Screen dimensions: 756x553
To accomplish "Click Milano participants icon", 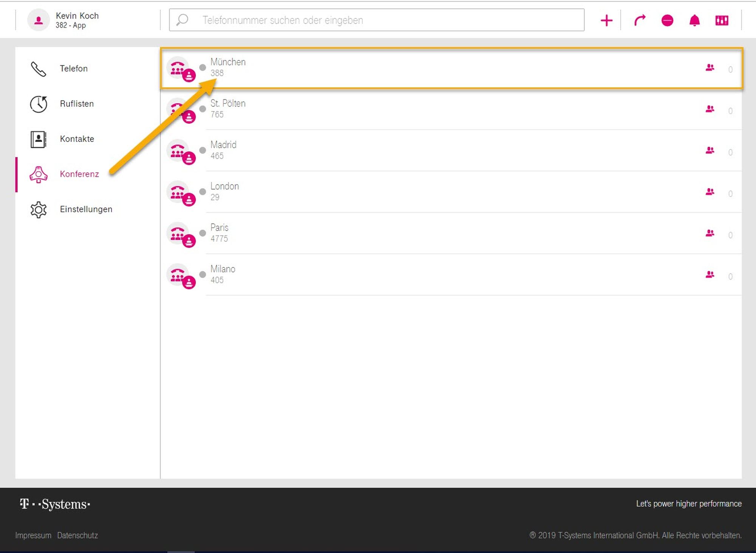I will click(x=710, y=275).
